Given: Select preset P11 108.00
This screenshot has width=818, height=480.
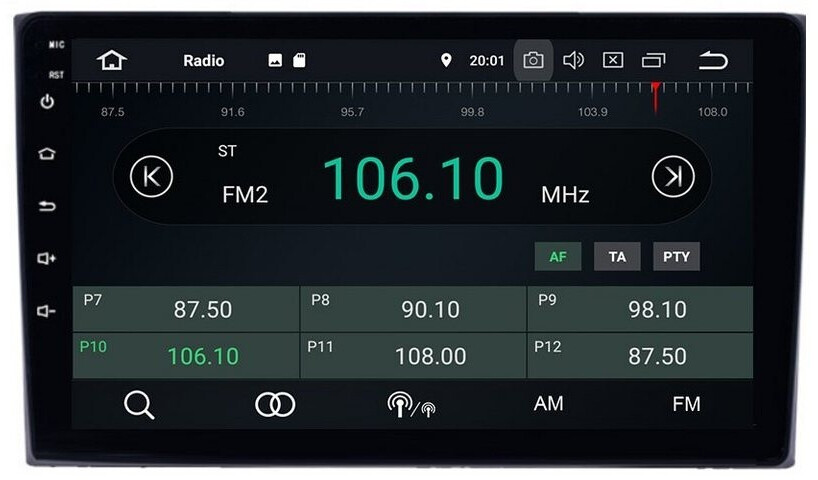Looking at the screenshot, I should pos(413,356).
